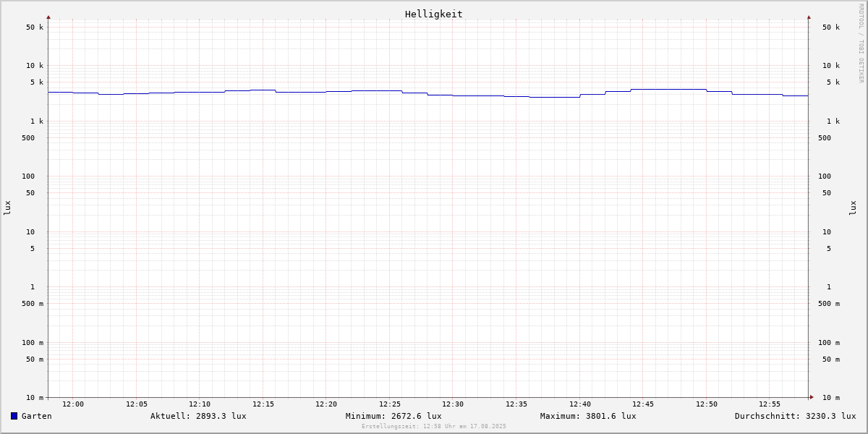
Task: Select the Garten legend label
Action: coord(37,416)
